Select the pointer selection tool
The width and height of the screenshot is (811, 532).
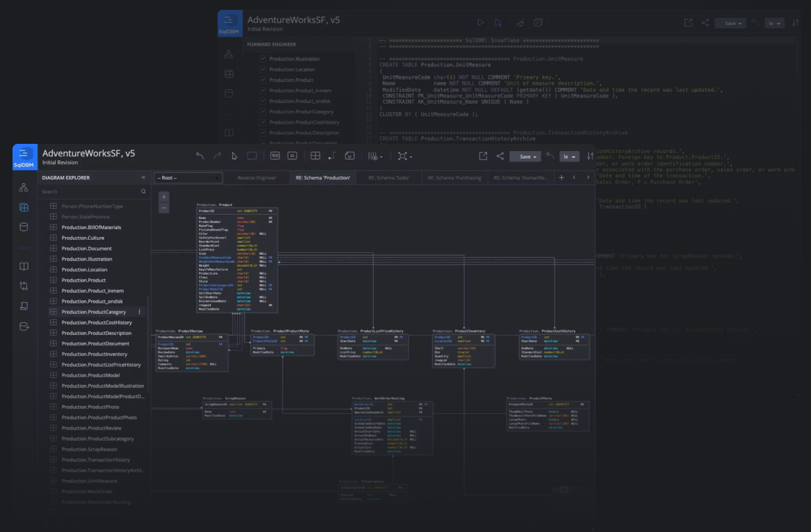[233, 156]
